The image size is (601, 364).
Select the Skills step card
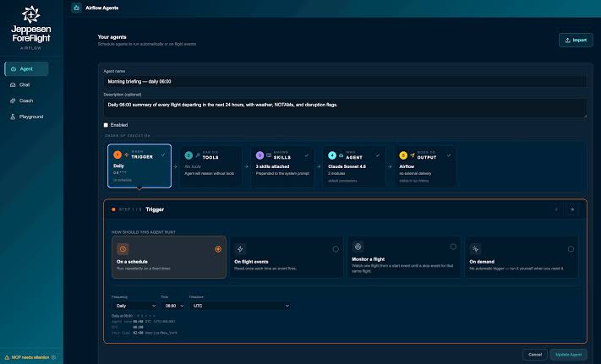[282, 167]
